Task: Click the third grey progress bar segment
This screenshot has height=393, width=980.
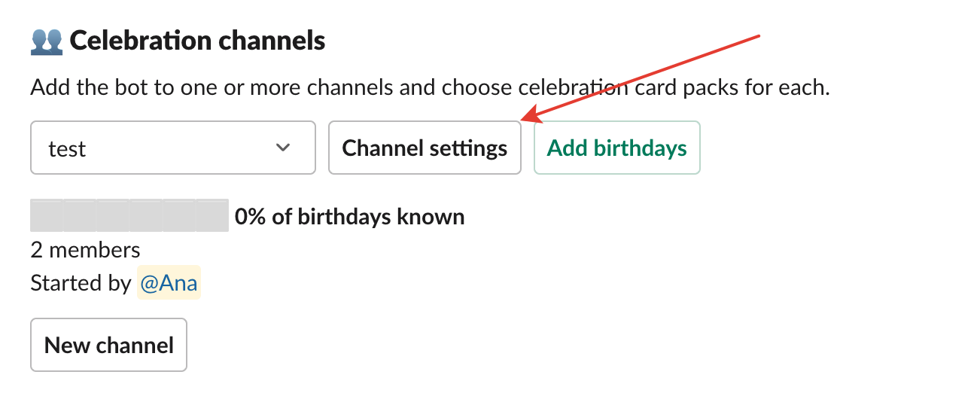Action: [x=113, y=215]
